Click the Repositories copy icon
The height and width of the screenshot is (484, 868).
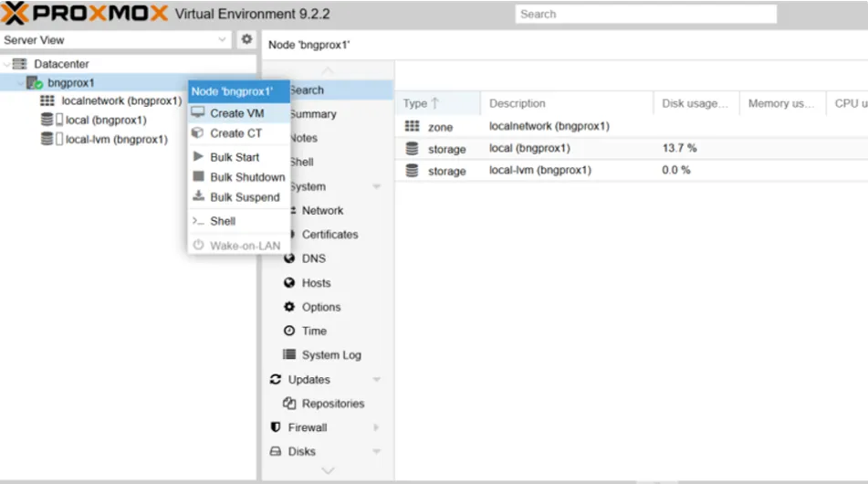click(289, 403)
